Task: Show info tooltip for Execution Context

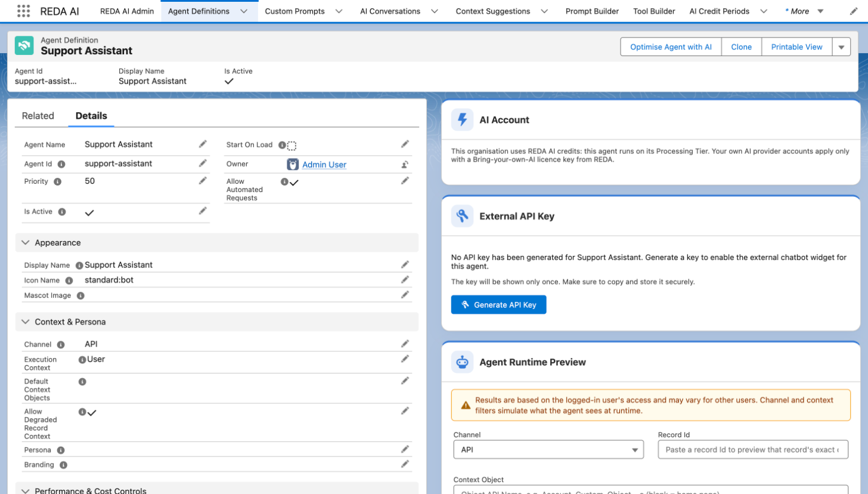Action: 82,360
